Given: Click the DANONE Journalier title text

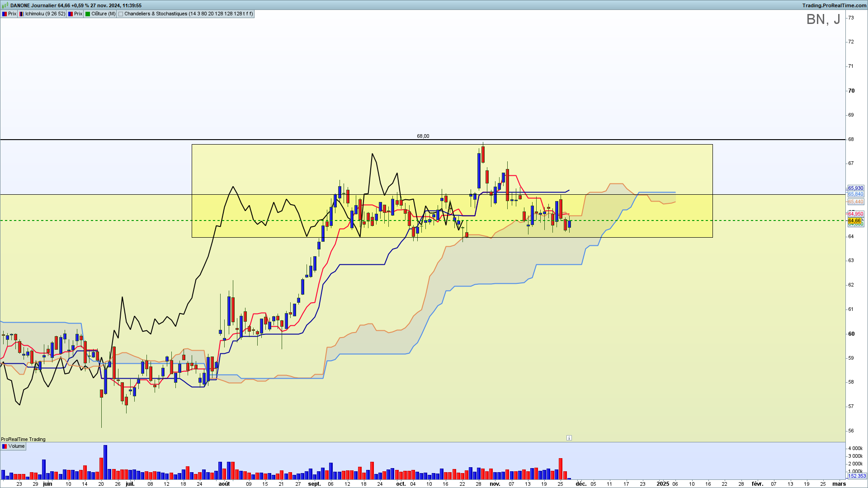Looking at the screenshot, I should [33, 5].
